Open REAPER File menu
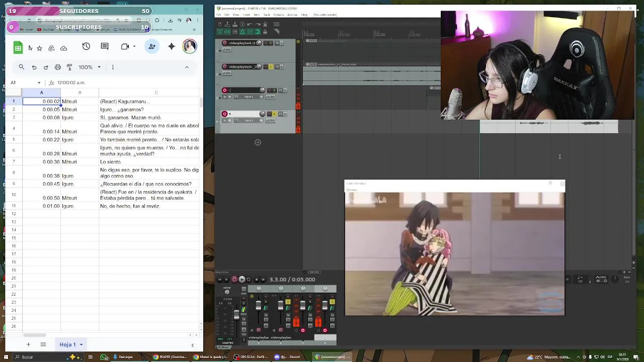644x362 pixels. coord(218,15)
